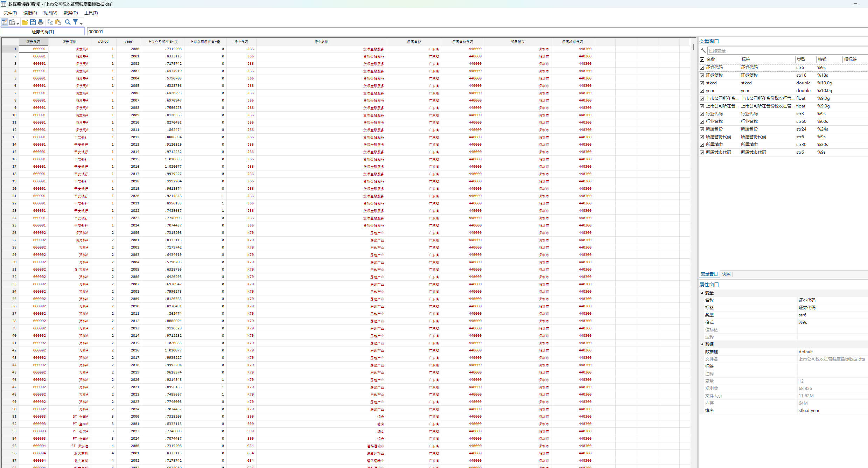Select variable 所属城市 in variables list
This screenshot has height=468, width=868.
(714, 145)
